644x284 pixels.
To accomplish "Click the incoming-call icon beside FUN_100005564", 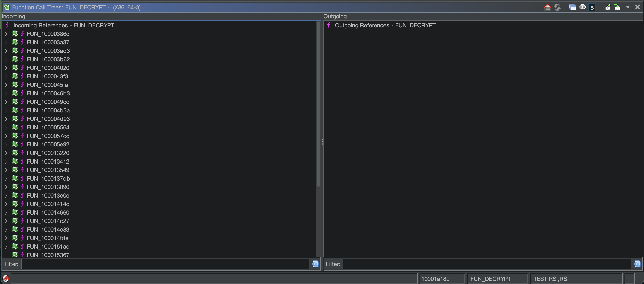I will [x=15, y=127].
